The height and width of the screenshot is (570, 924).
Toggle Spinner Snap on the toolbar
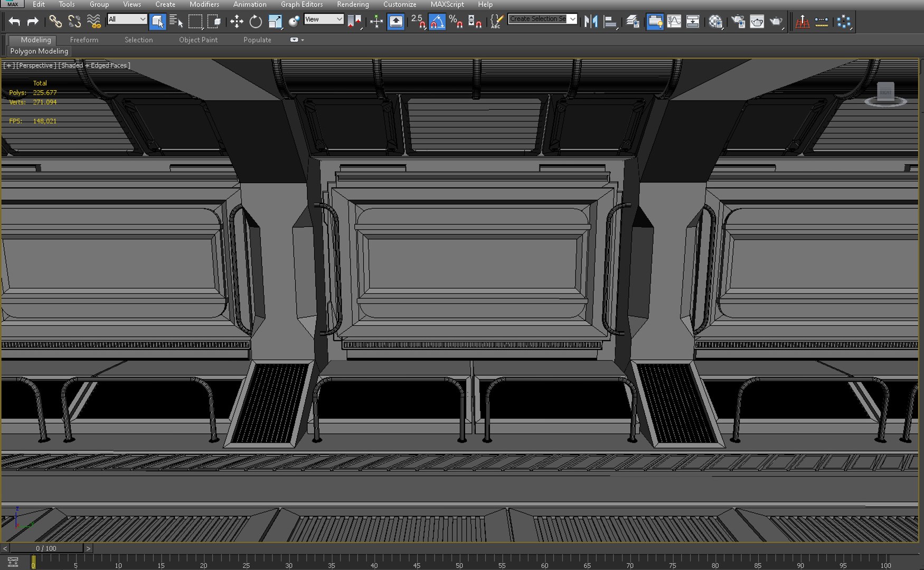[475, 22]
